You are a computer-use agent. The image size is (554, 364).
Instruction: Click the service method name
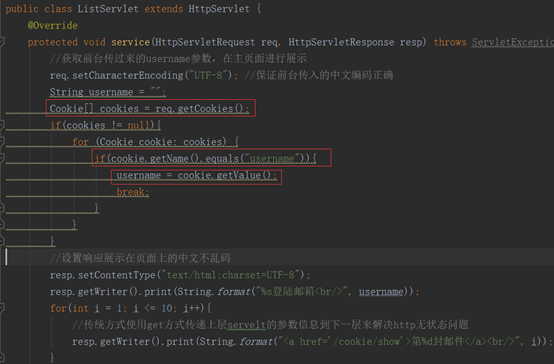click(130, 42)
